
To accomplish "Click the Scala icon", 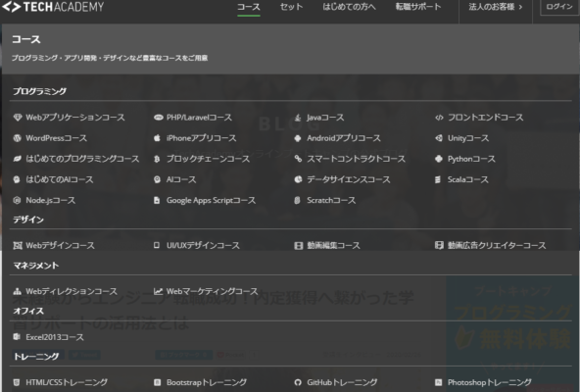I will 438,179.
